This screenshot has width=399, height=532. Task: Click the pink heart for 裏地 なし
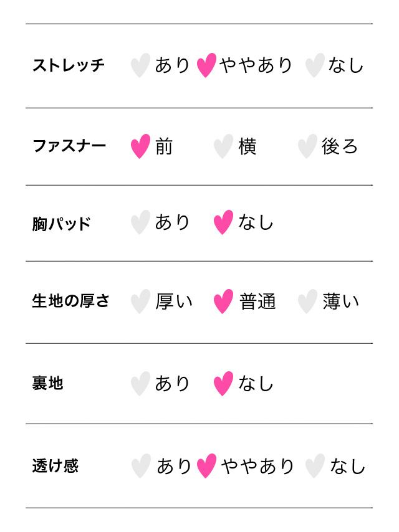(223, 384)
